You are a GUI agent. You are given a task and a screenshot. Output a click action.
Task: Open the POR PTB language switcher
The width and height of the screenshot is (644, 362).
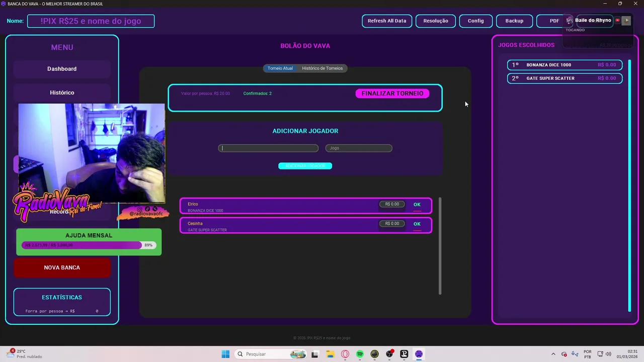(x=588, y=354)
